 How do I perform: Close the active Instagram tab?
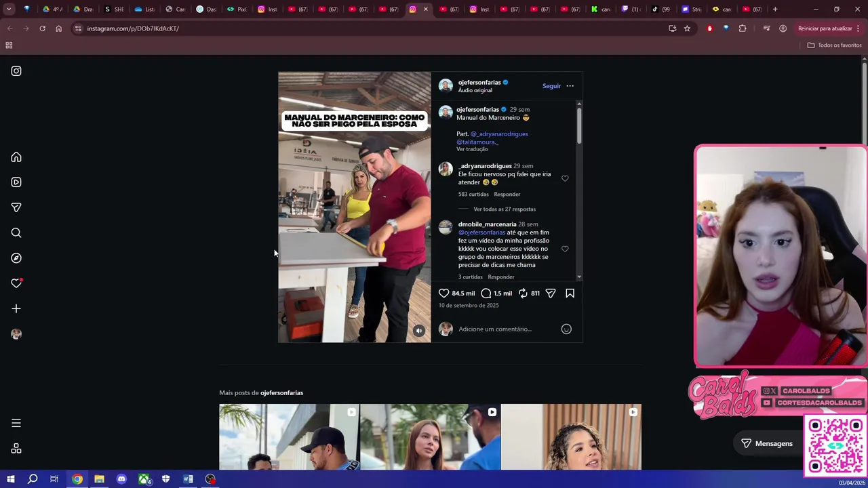point(426,9)
